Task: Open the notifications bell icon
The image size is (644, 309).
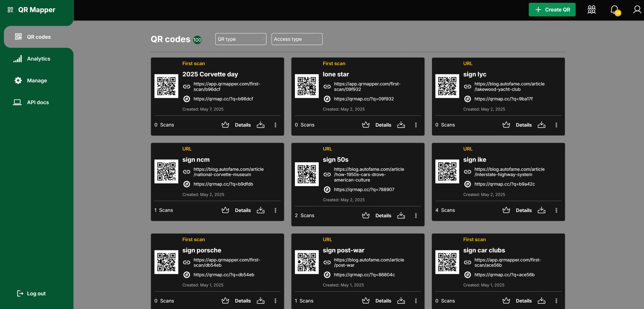Action: click(x=614, y=9)
